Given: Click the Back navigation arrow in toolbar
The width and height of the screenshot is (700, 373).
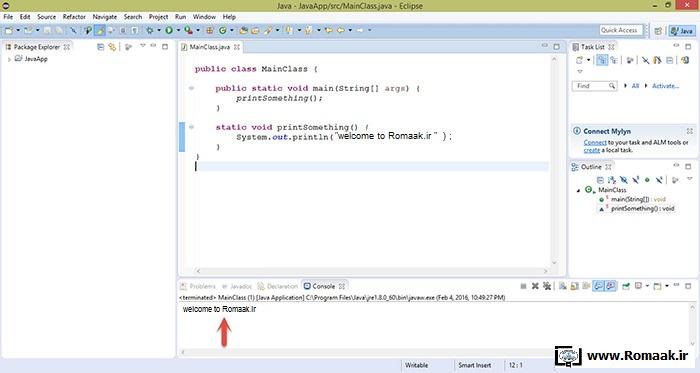Looking at the screenshot, I should (341, 30).
